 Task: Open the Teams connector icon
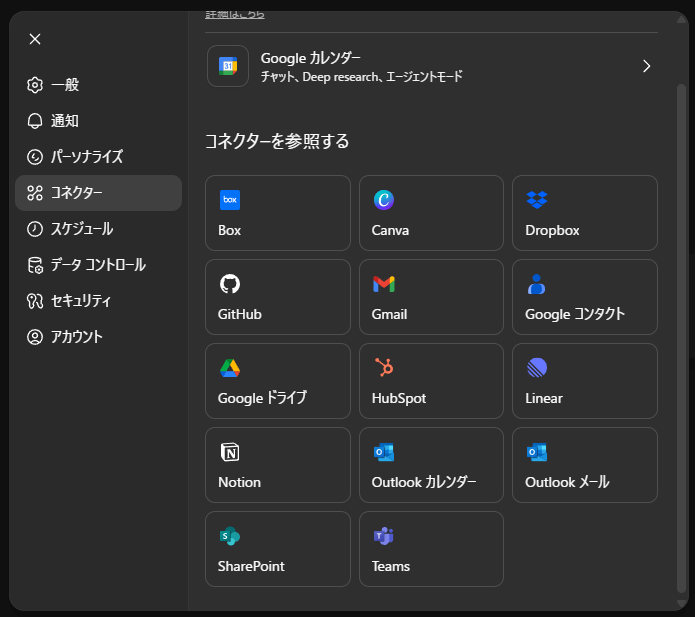pos(384,536)
